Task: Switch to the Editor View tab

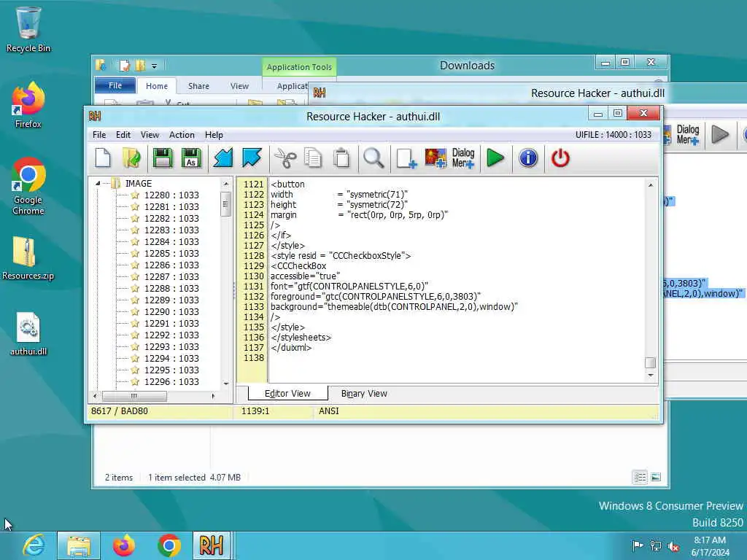Action: [287, 394]
